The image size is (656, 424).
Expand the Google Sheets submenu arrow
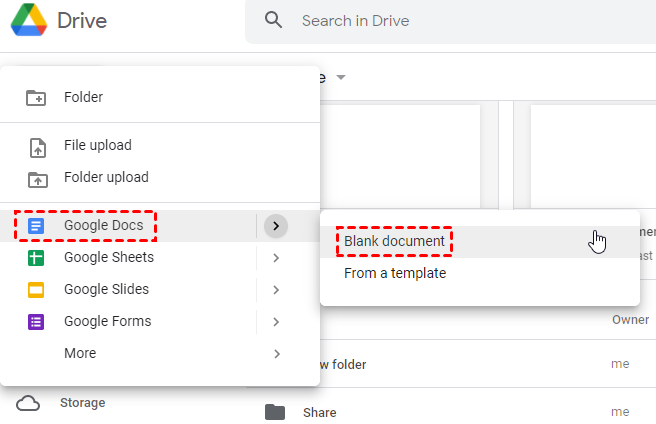point(276,258)
